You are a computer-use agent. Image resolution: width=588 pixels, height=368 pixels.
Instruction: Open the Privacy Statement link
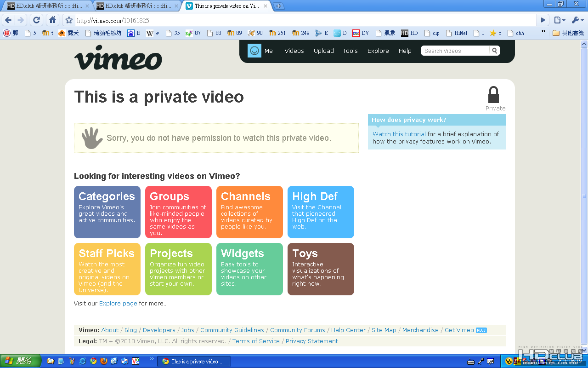pos(312,341)
